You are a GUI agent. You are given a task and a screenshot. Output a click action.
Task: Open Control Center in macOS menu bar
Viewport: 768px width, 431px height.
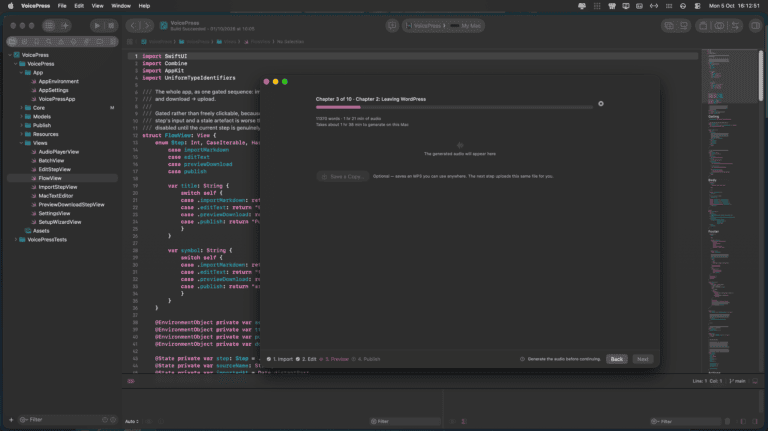697,6
